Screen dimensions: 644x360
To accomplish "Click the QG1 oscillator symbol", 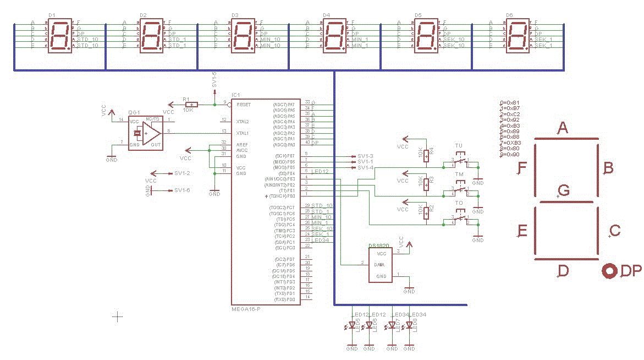I will point(146,133).
